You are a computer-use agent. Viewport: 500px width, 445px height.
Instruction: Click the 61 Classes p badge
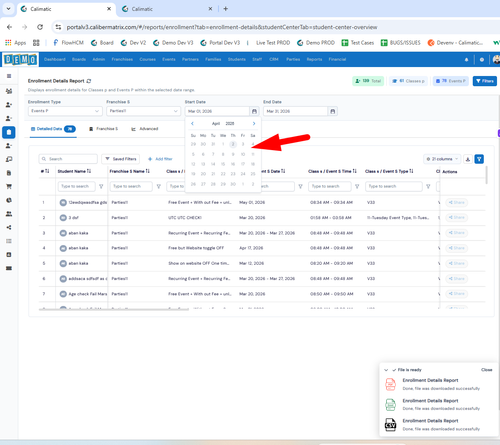click(x=409, y=81)
